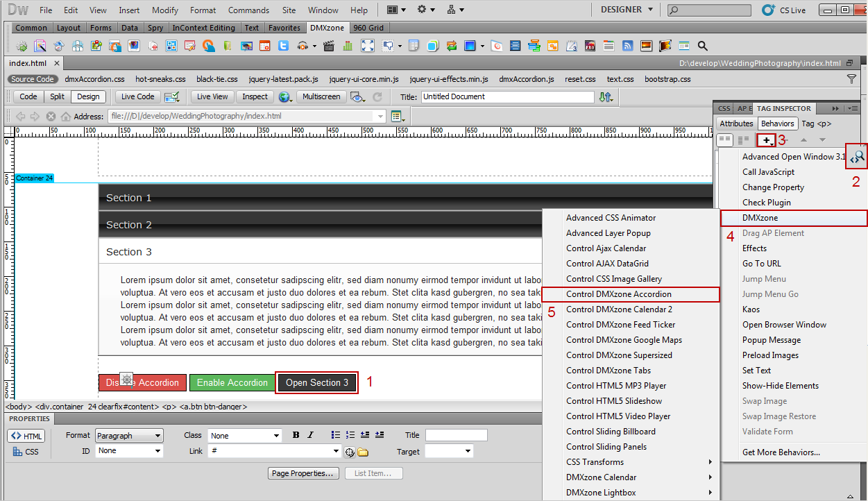The width and height of the screenshot is (868, 501).
Task: Open the Modify menu
Action: pyautogui.click(x=165, y=10)
